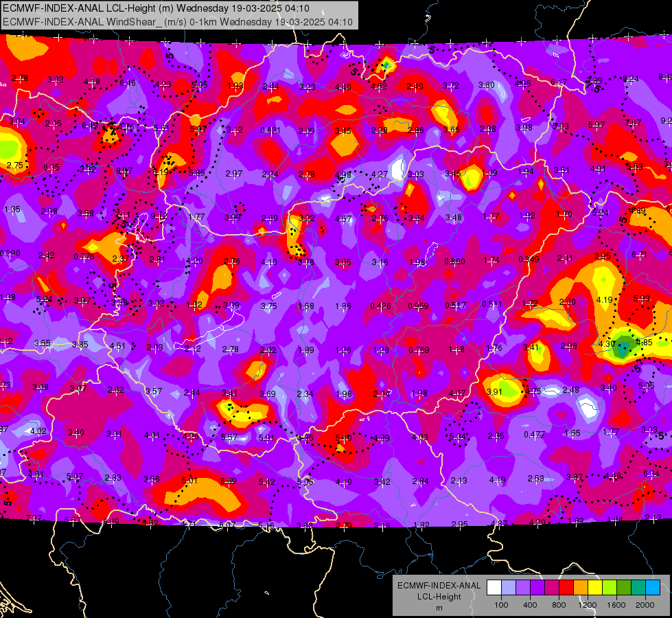This screenshot has width=672, height=618.
Task: Click the red legend swatch right of 800
Action: [x=566, y=588]
